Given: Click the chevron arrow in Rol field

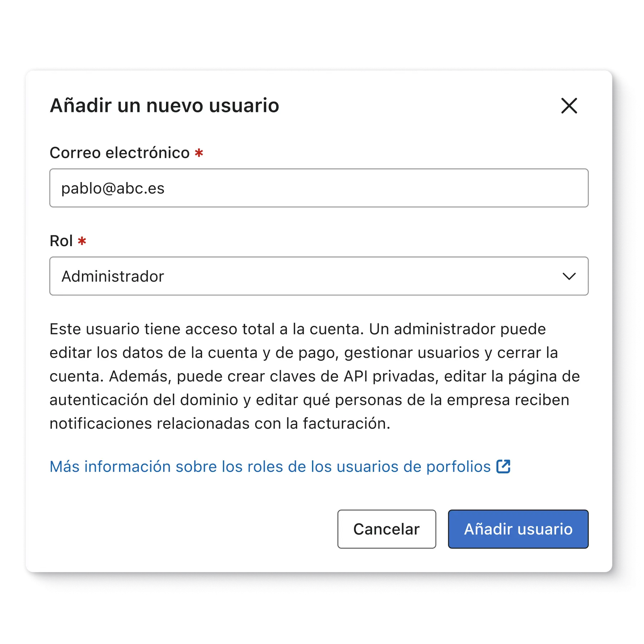Looking at the screenshot, I should pyautogui.click(x=569, y=276).
